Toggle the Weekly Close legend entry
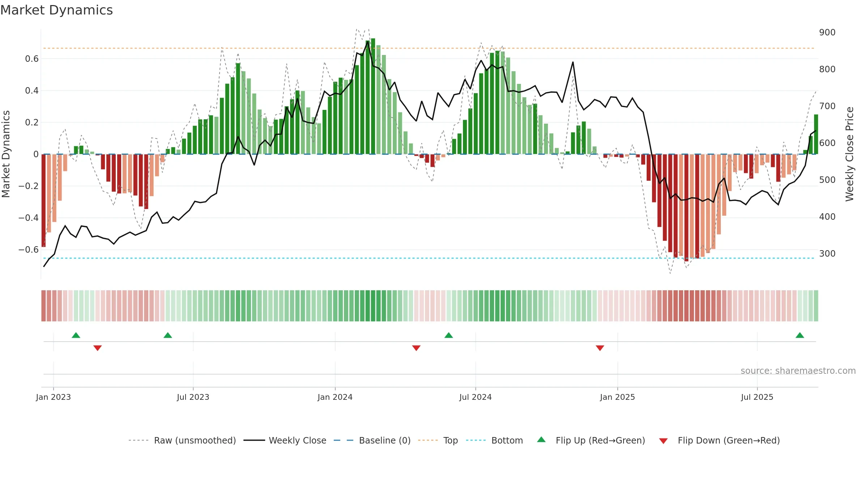 (285, 440)
